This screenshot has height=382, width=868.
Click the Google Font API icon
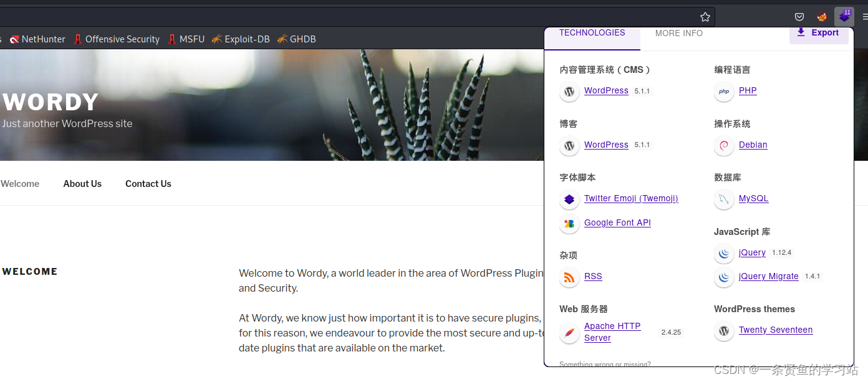tap(569, 224)
